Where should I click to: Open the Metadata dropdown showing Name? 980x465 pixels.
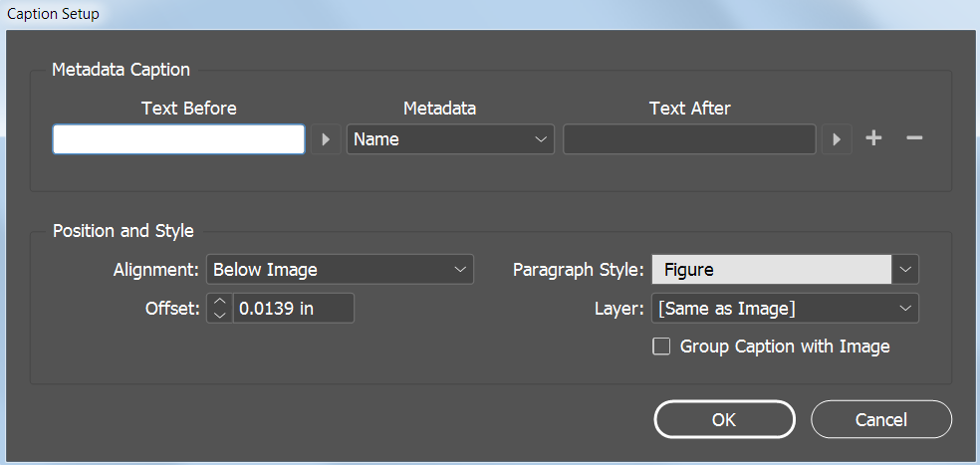450,139
